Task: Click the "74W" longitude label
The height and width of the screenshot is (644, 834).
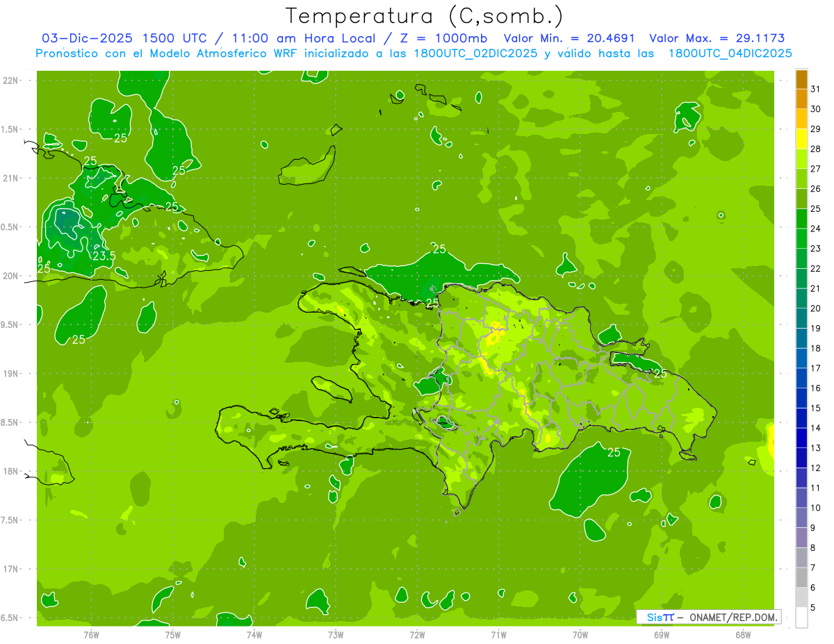Action: 254,634
